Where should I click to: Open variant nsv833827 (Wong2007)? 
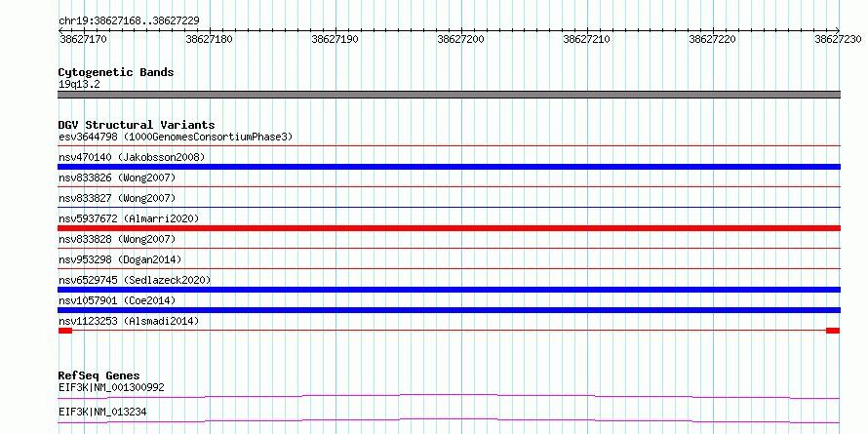click(x=117, y=198)
